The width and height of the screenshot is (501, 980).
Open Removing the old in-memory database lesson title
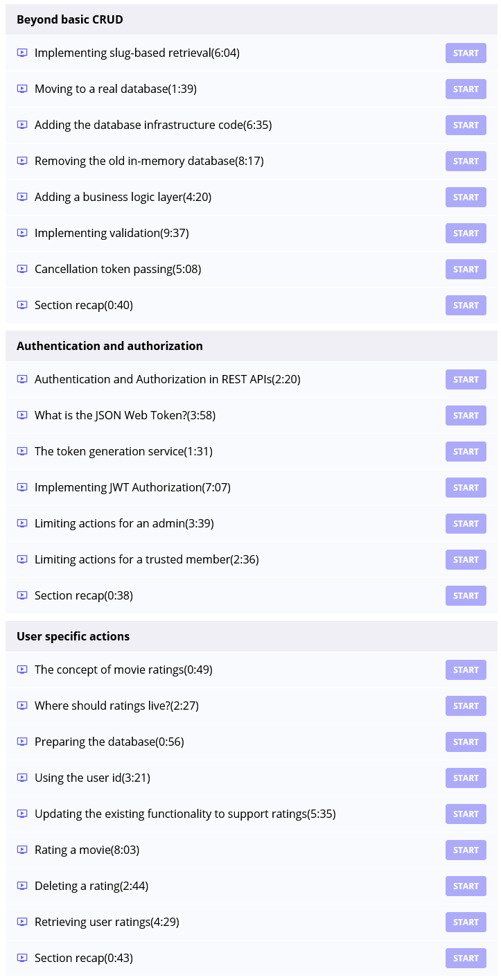coord(149,161)
